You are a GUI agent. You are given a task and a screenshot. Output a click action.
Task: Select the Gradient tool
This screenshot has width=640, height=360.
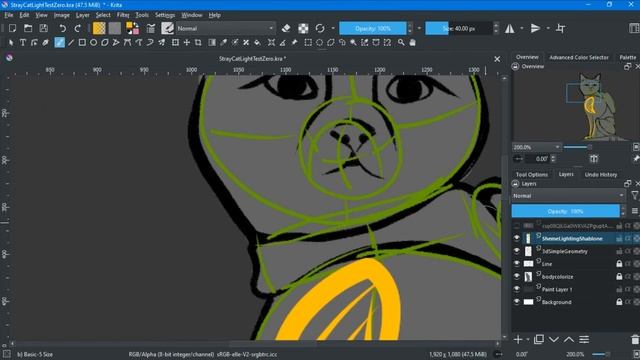coord(212,42)
